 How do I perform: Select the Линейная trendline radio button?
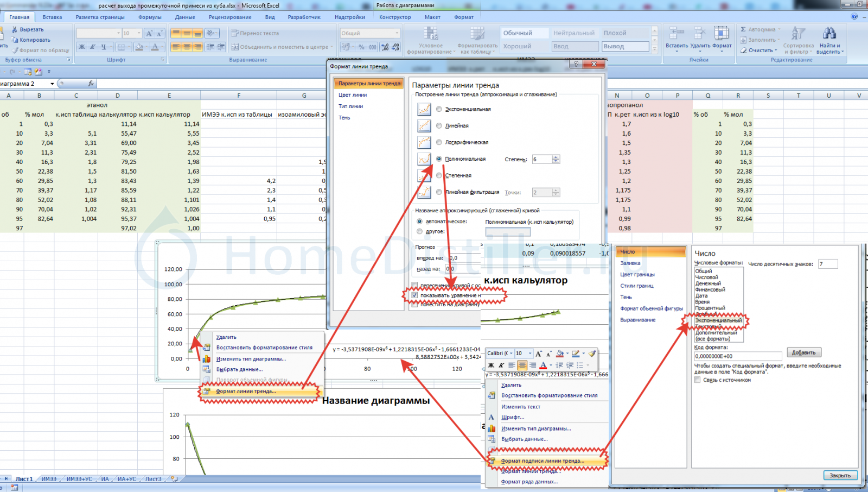[439, 126]
